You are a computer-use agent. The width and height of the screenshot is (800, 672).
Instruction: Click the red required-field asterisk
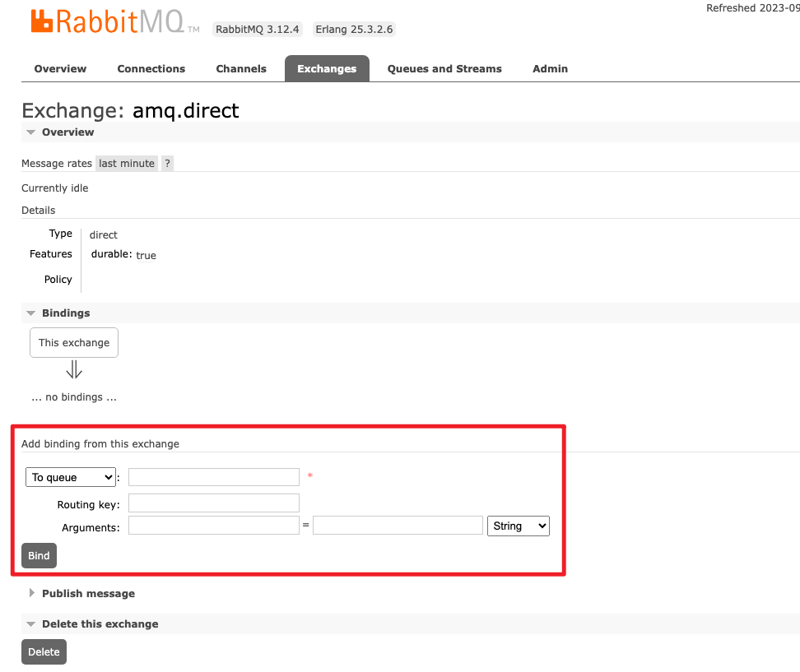(x=309, y=476)
